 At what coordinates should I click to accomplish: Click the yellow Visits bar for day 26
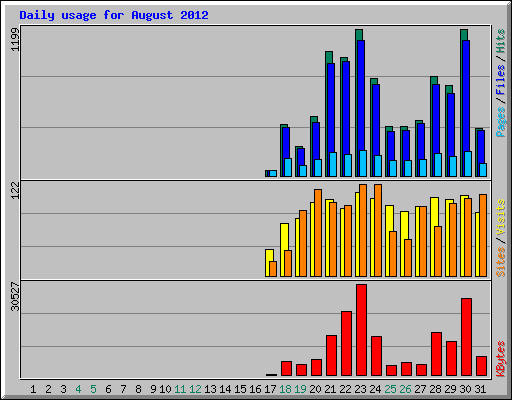[x=403, y=225]
